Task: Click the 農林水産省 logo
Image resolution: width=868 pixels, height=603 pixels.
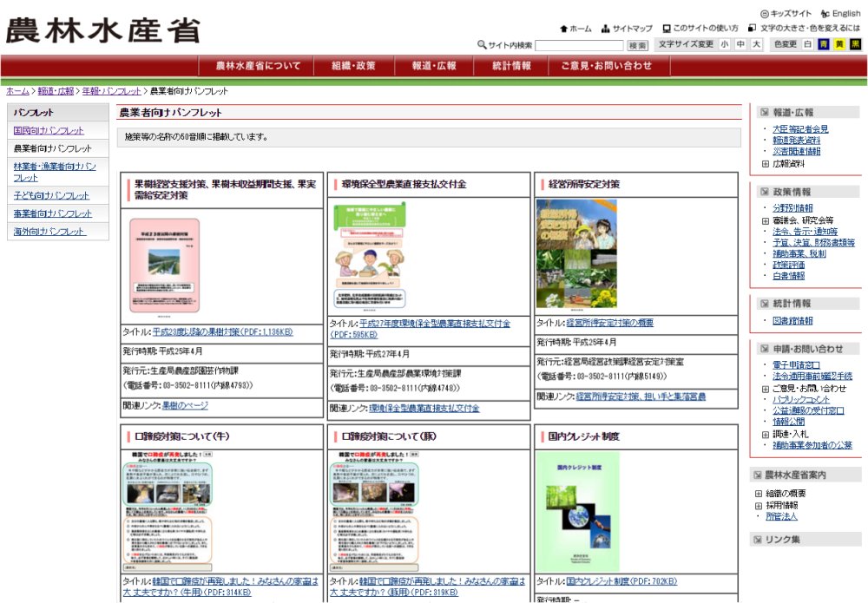Action: pos(102,30)
